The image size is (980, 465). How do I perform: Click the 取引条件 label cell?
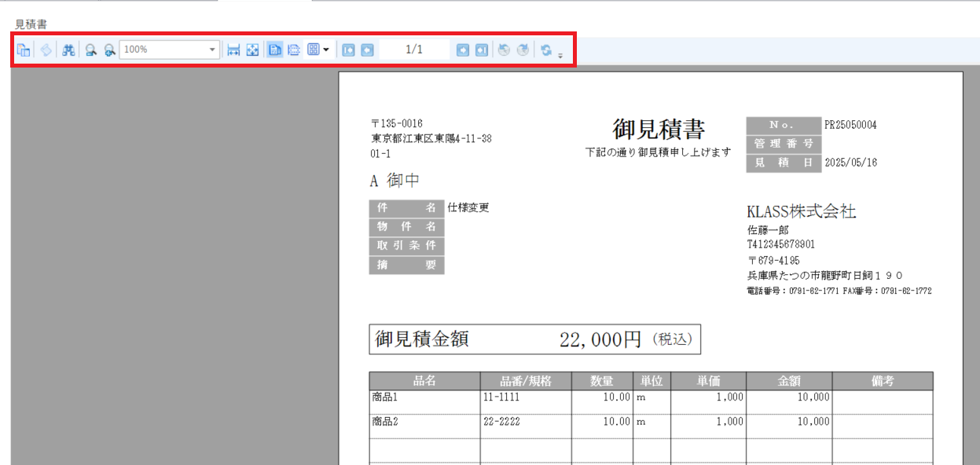(406, 246)
